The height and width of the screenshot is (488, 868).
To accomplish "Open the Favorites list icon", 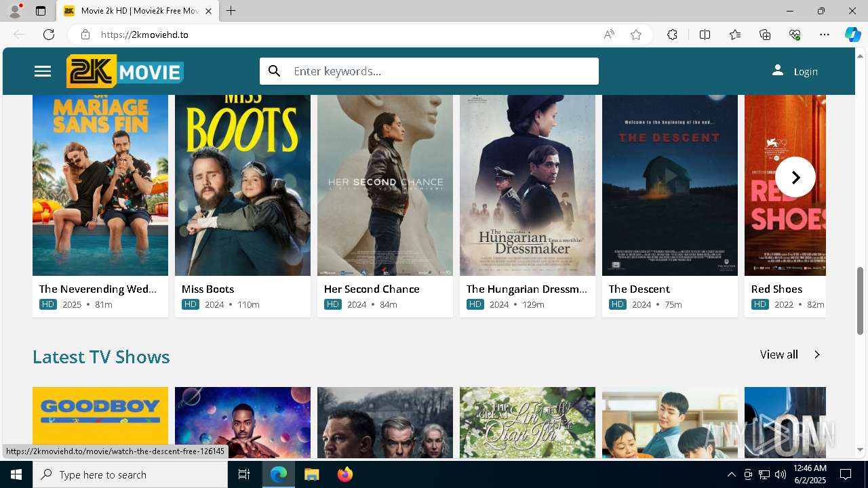I will [735, 35].
